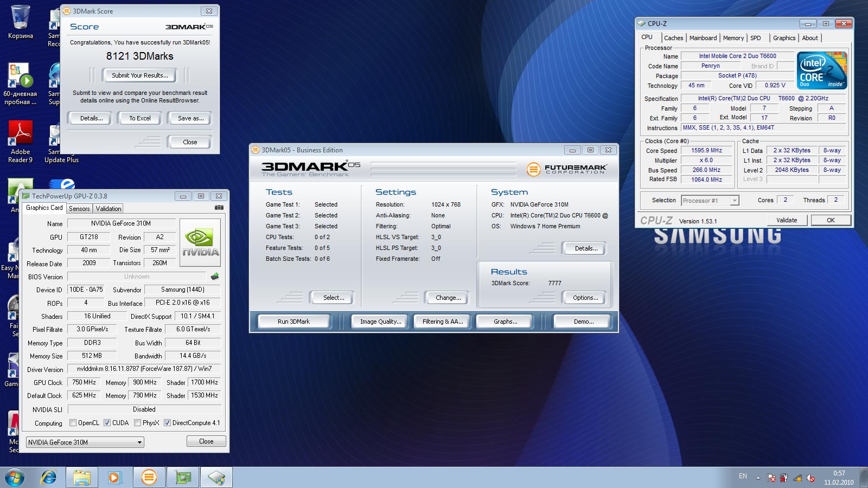This screenshot has width=868, height=488.
Task: Open the SPD tab in CPU-Z
Action: tap(756, 38)
